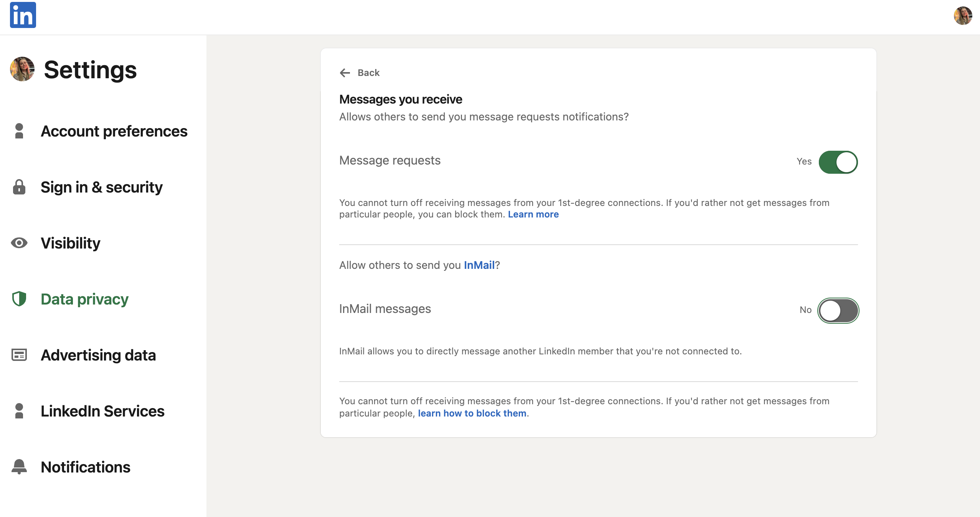Screen dimensions: 980x517
Task: Open Notifications settings
Action: click(86, 467)
